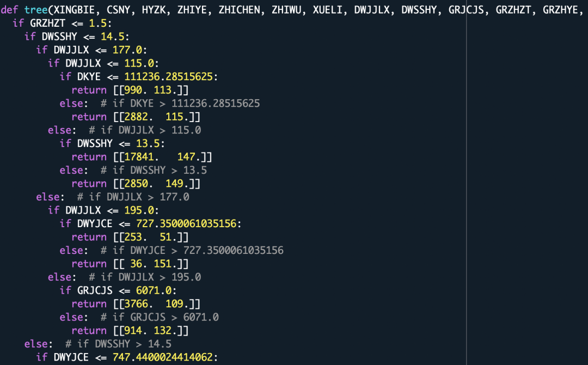Viewport: 588px width, 365px height.
Task: Click the value 111236.28515625 after DKYE
Action: point(168,76)
